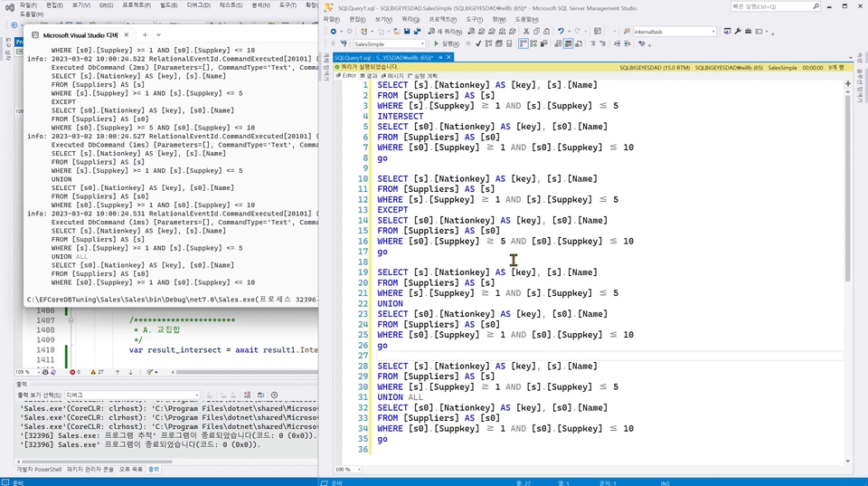Switch to the 실행 계획 execution plan tab

422,75
